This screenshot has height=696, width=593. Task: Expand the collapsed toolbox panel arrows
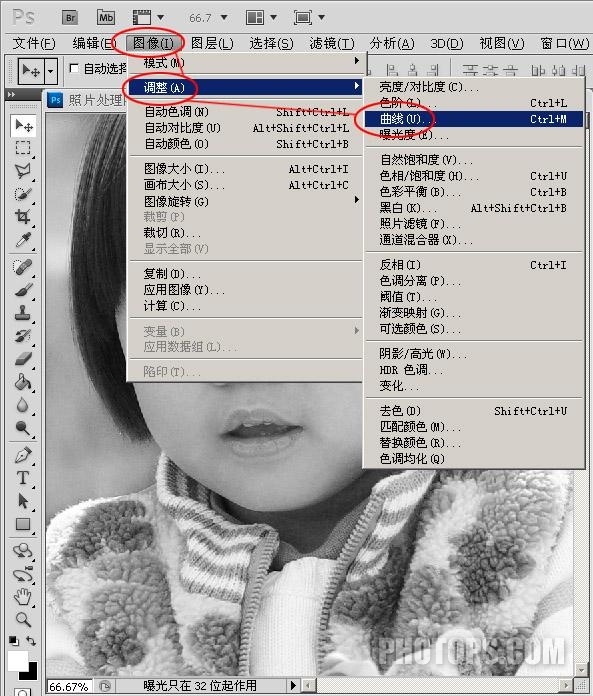12,95
